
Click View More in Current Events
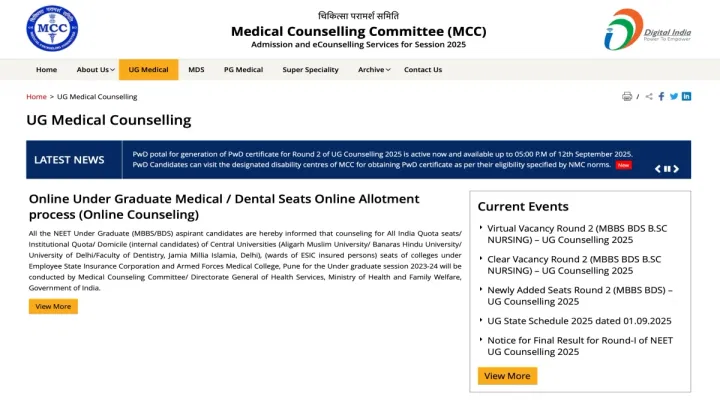click(x=507, y=376)
